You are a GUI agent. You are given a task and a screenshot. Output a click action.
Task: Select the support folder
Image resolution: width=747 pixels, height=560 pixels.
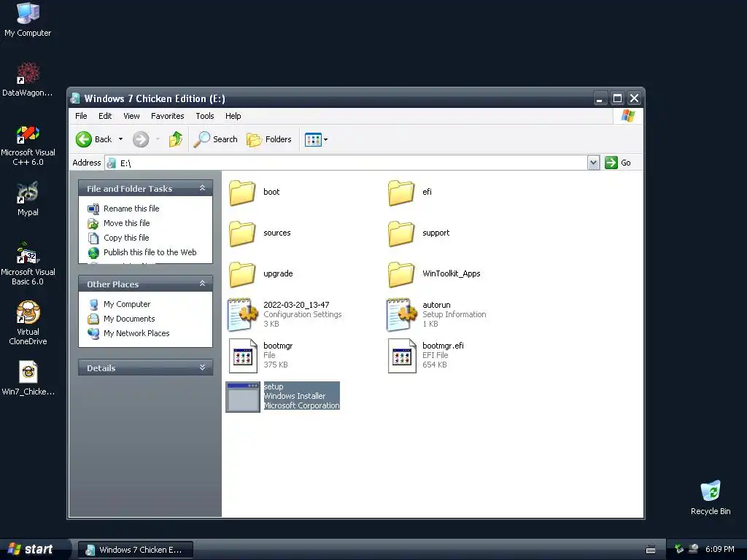(x=418, y=233)
